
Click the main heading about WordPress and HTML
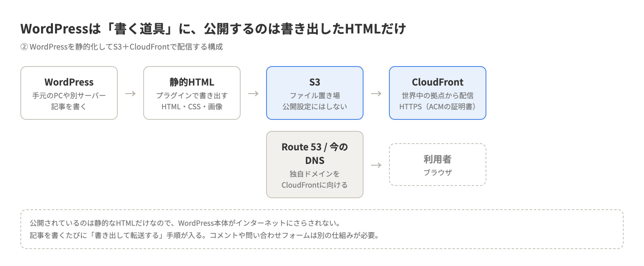pyautogui.click(x=213, y=29)
